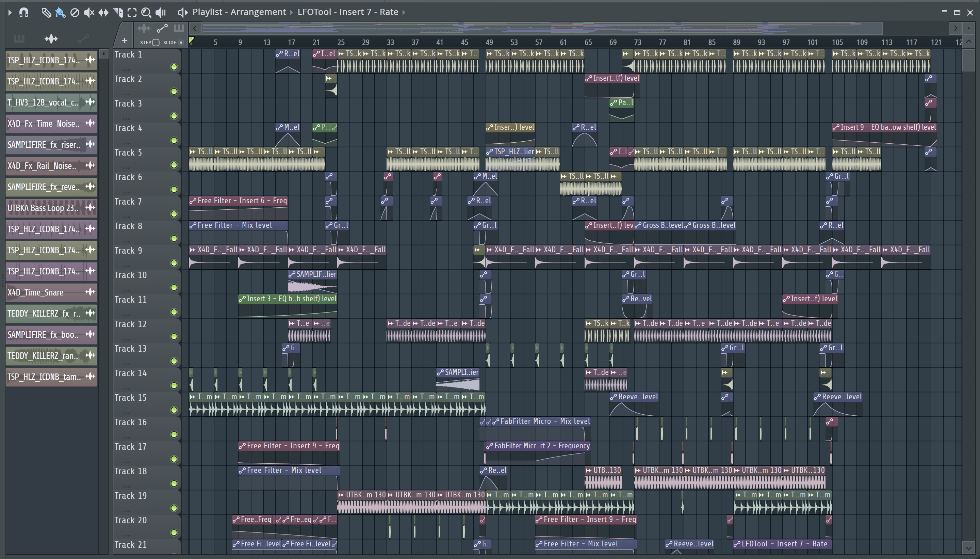Open clip menu of Free Filter - Mix level on Track 18
Screen dimensions: 980x559
click(x=242, y=471)
